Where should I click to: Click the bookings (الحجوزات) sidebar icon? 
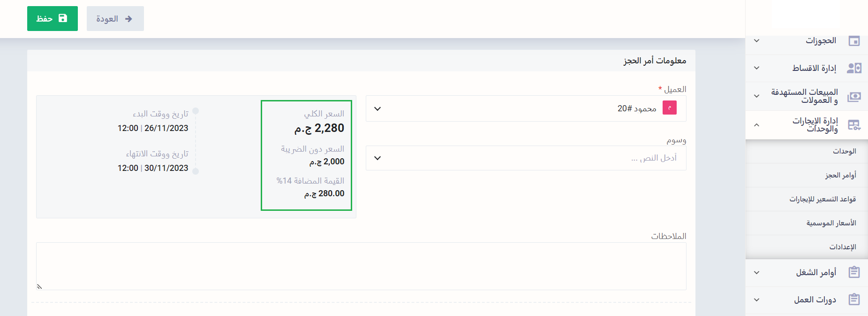click(854, 41)
